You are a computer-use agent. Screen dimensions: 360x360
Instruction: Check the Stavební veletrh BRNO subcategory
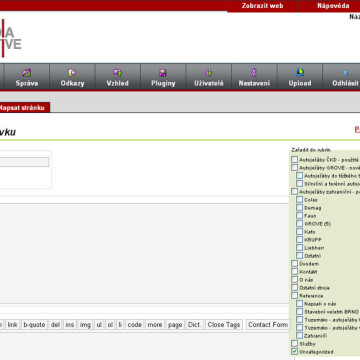[300, 312]
